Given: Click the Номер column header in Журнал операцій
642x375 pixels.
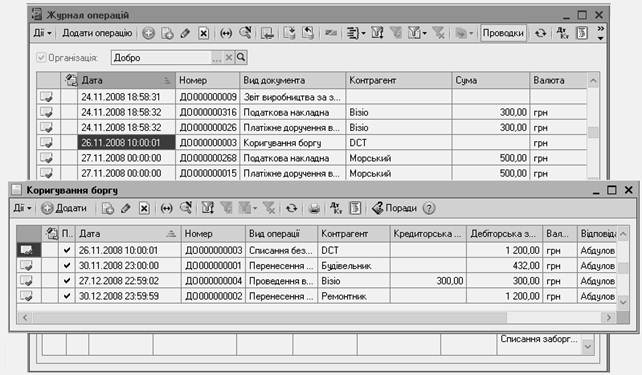Looking at the screenshot, I should (208, 80).
